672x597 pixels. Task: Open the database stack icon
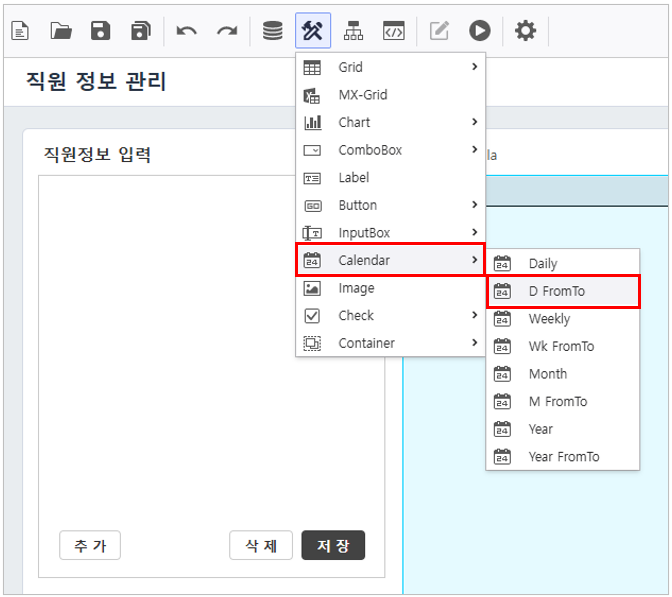pyautogui.click(x=272, y=31)
